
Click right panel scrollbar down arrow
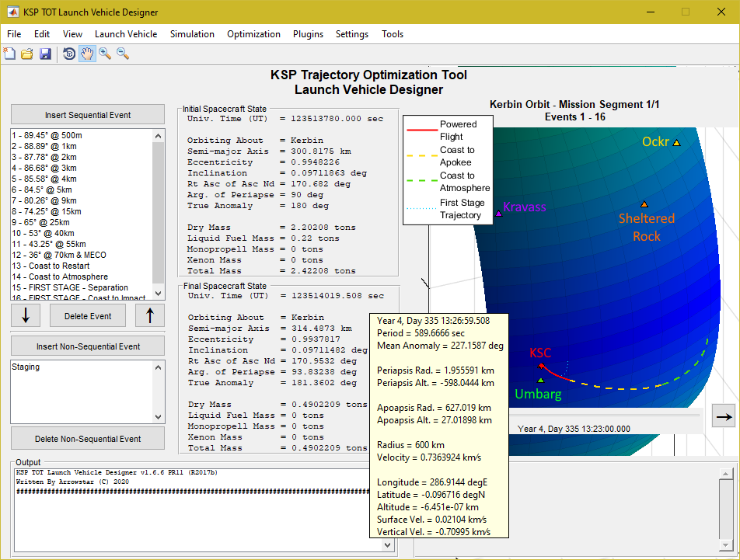point(725,545)
